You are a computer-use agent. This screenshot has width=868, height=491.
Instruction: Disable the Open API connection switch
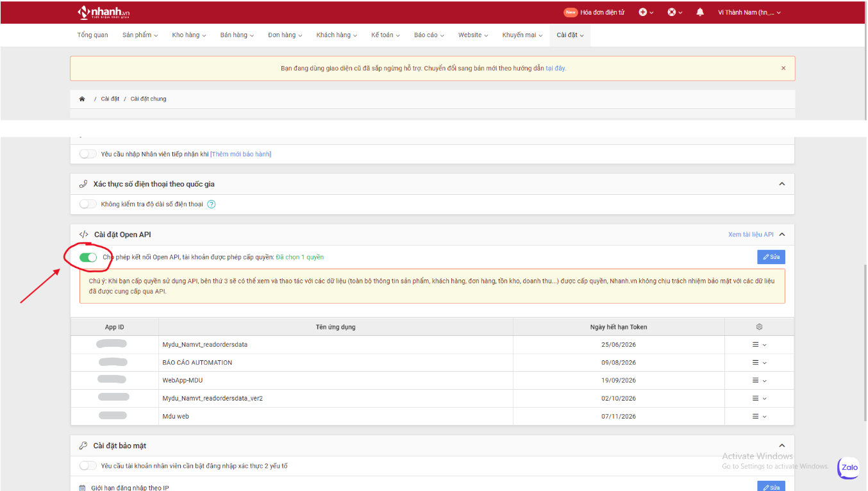[x=88, y=257]
